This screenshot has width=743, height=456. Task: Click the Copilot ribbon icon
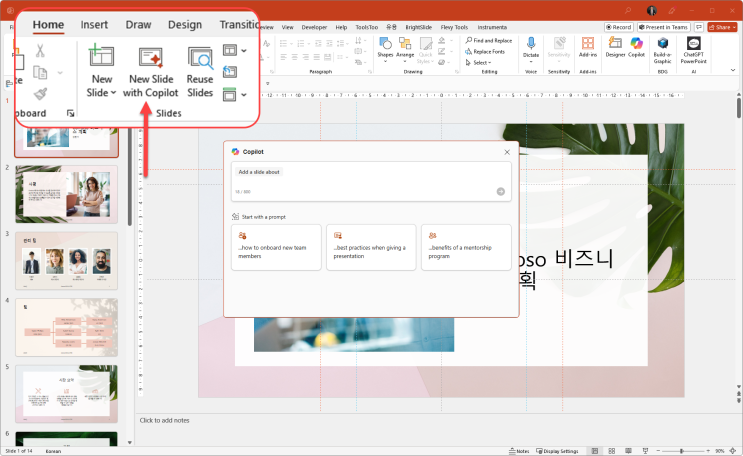pos(636,48)
